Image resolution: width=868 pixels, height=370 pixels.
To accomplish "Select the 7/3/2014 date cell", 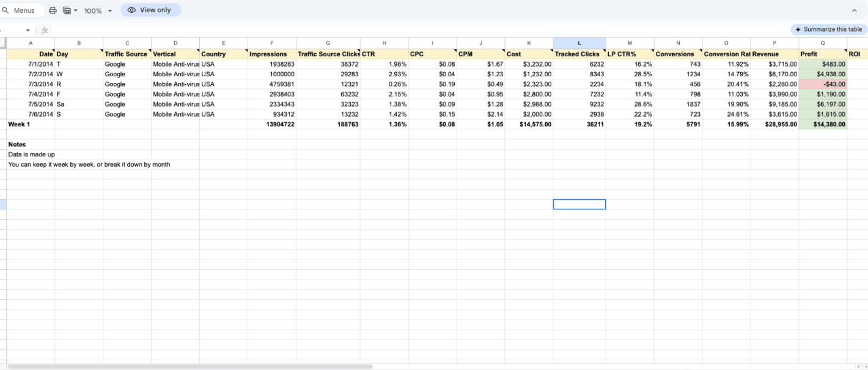I will pos(31,84).
